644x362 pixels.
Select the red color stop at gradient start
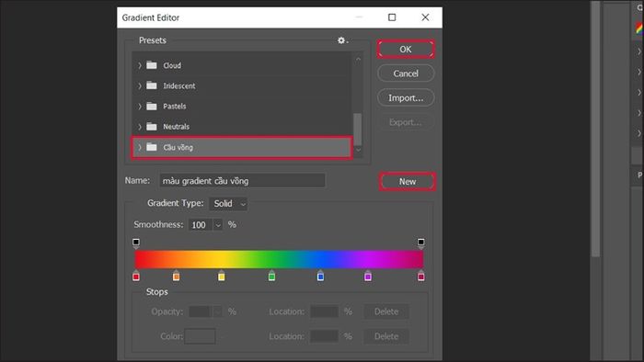click(136, 276)
